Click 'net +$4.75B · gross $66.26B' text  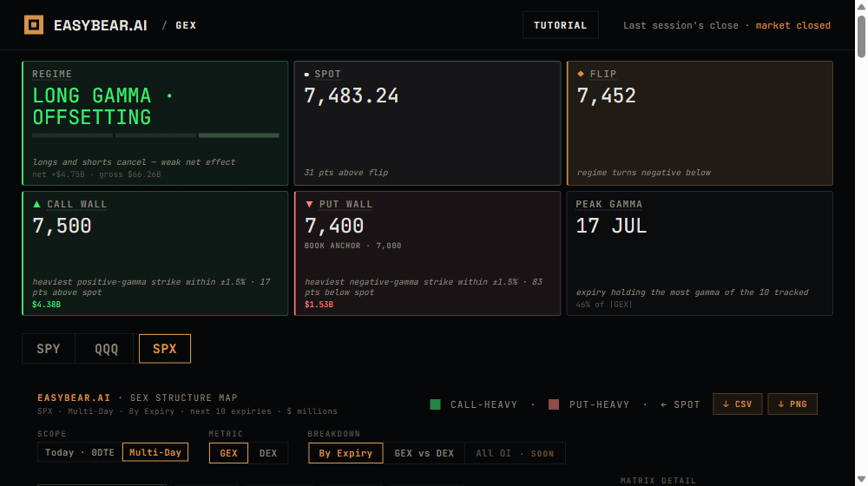pos(96,174)
